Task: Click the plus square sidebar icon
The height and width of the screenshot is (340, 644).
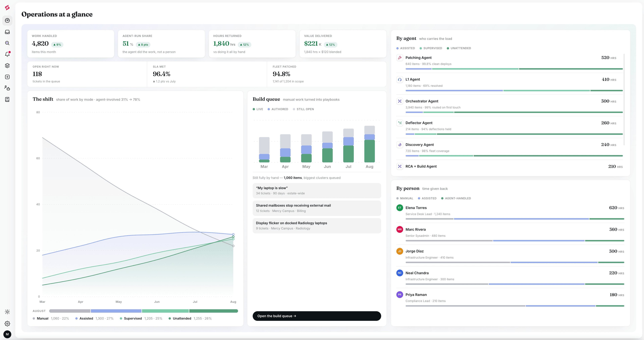Action: (7, 77)
